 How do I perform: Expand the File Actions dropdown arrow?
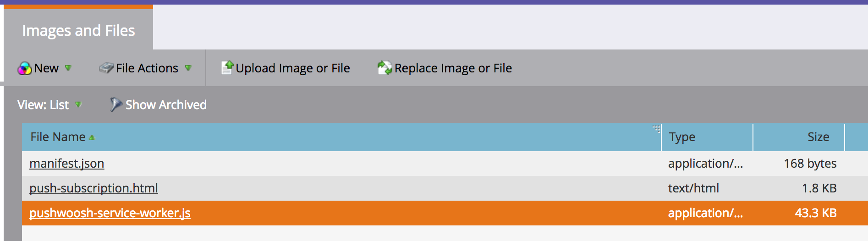point(188,68)
